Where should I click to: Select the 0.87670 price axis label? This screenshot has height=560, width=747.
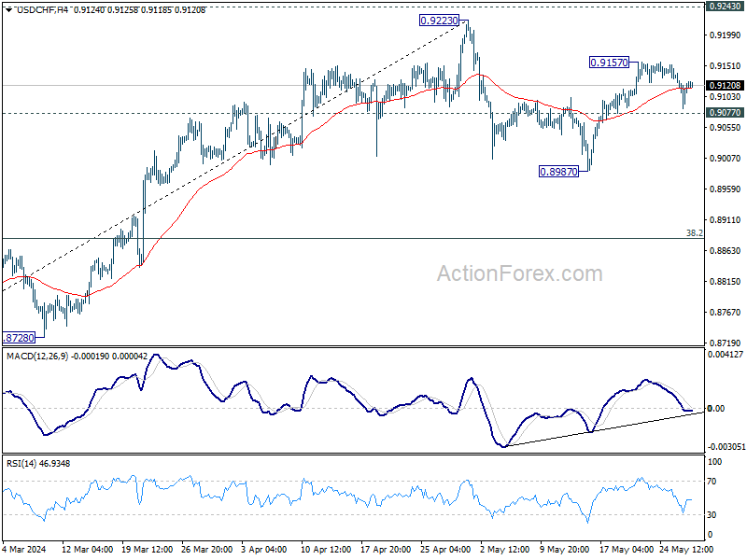click(726, 313)
